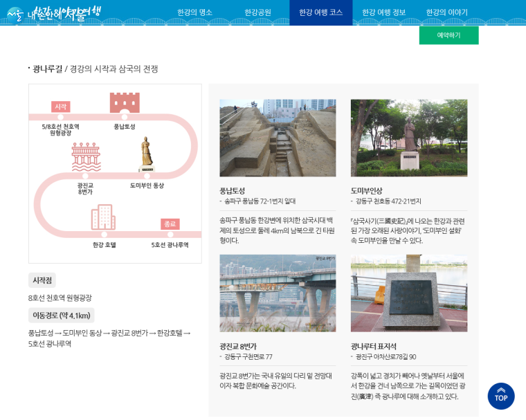Click the 광진교 8번가 title text

pos(238,346)
